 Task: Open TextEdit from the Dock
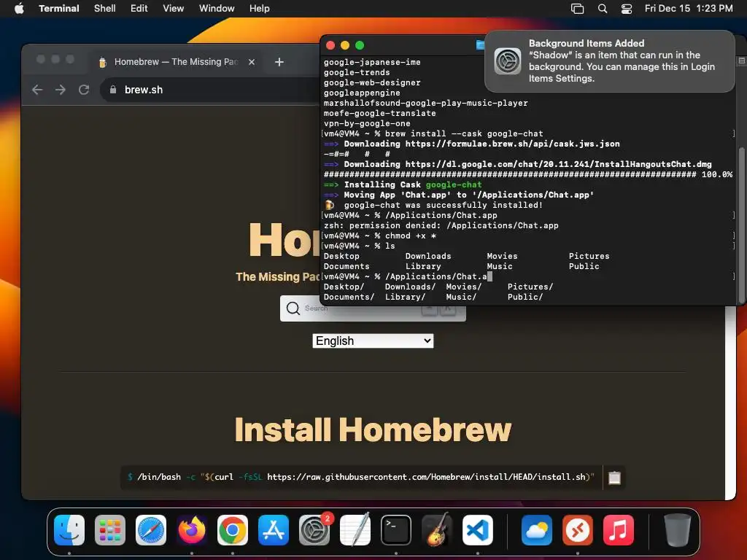pos(355,529)
